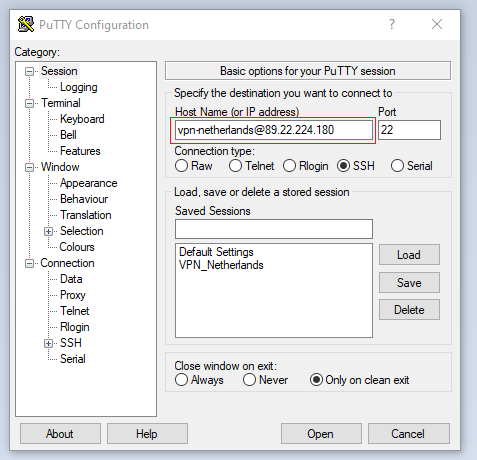Select the Rlogin connection type radio
477x460 pixels.
click(x=289, y=166)
